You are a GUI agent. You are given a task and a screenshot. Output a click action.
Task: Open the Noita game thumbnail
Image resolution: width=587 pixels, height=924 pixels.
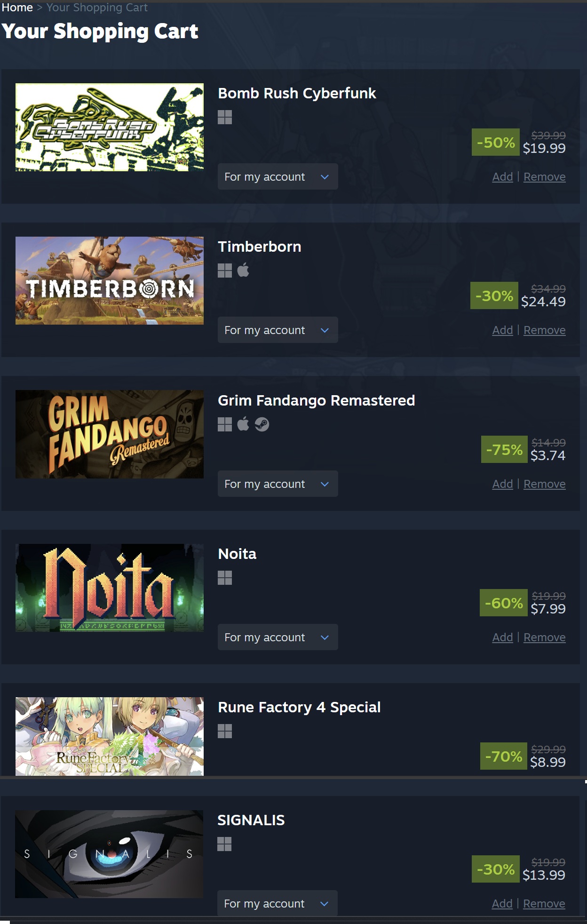pyautogui.click(x=110, y=588)
